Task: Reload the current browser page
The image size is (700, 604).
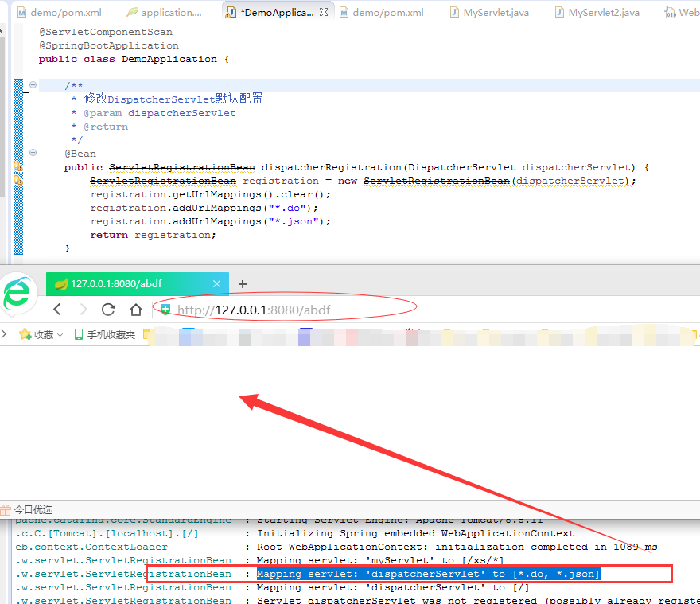Action: [108, 309]
